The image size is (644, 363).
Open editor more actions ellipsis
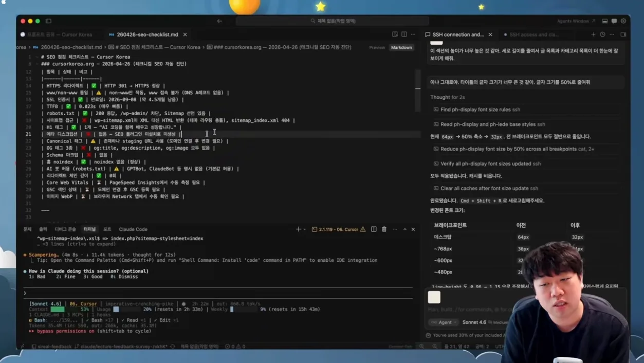pos(413,34)
